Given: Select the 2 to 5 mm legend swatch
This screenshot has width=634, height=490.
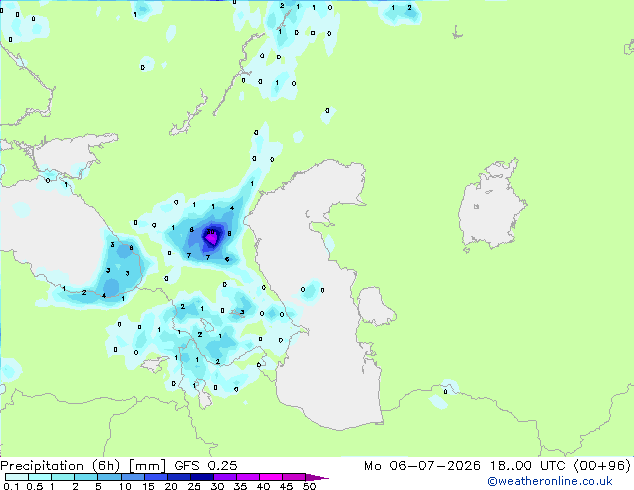Looking at the screenshot, I should [x=86, y=477].
